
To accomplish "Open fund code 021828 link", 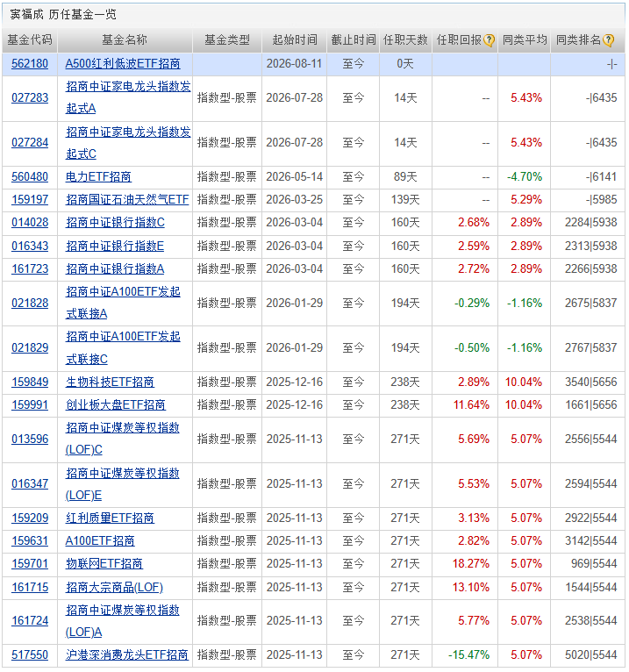I will [x=30, y=304].
